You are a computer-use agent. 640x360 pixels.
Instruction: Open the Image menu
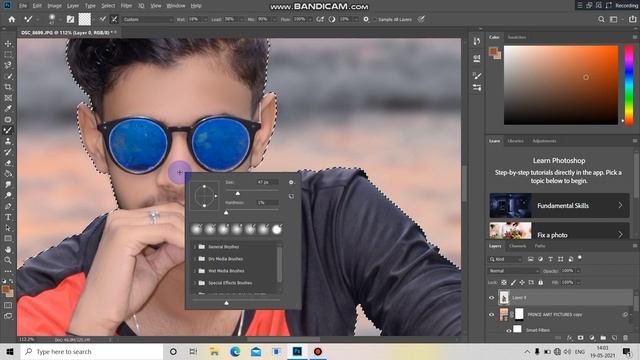coord(54,6)
